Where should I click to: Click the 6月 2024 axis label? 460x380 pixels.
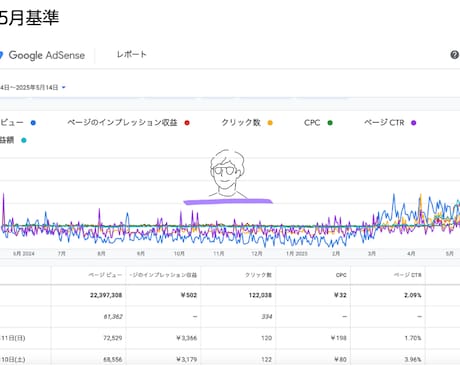pos(24,254)
